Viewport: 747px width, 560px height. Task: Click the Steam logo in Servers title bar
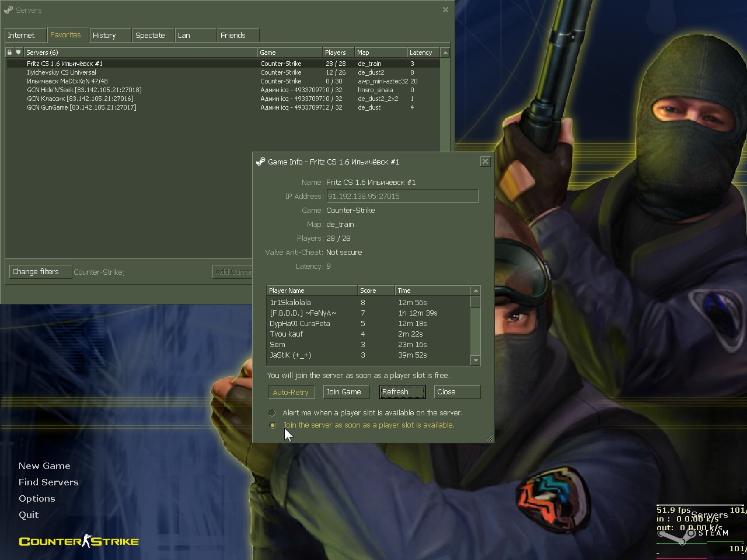point(8,10)
